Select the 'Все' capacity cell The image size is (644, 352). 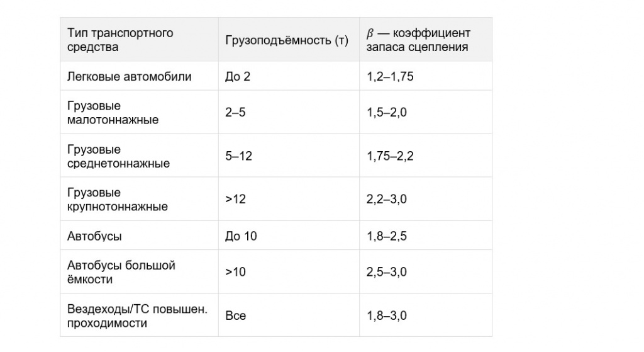pos(289,315)
